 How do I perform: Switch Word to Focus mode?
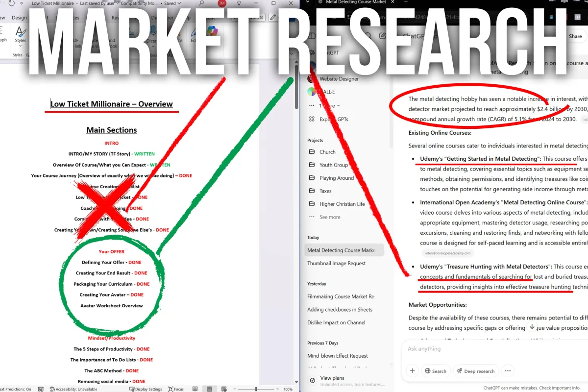pyautogui.click(x=175, y=389)
